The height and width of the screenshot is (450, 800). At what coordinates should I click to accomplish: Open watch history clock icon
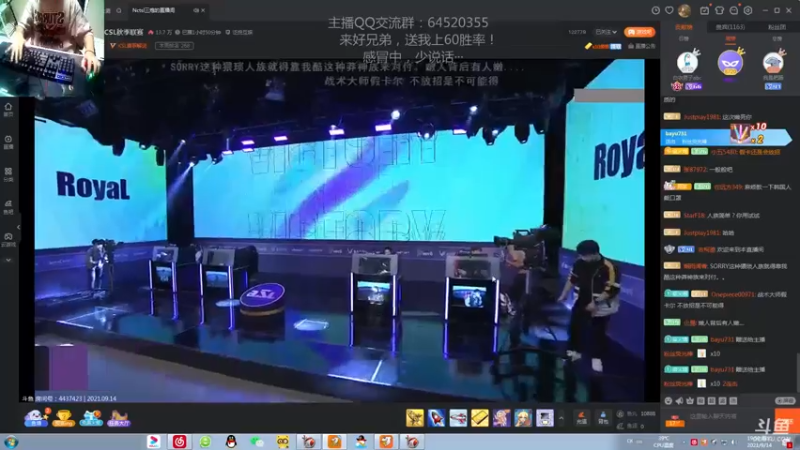click(656, 10)
